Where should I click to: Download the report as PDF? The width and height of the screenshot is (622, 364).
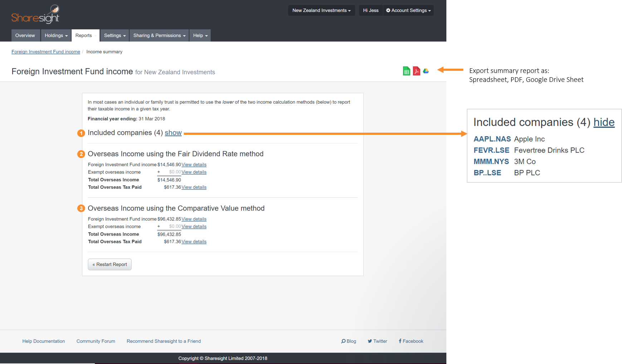(416, 71)
